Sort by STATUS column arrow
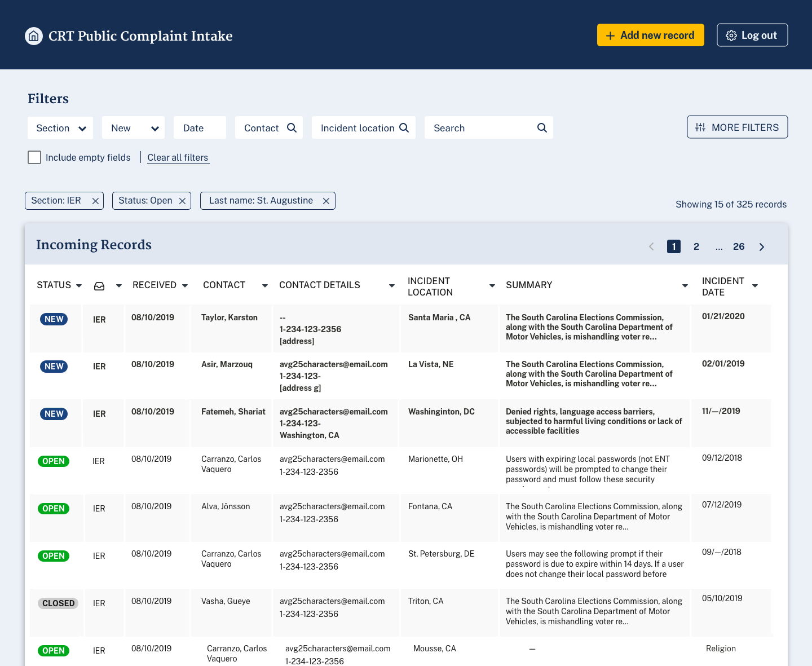The image size is (812, 666). tap(79, 286)
